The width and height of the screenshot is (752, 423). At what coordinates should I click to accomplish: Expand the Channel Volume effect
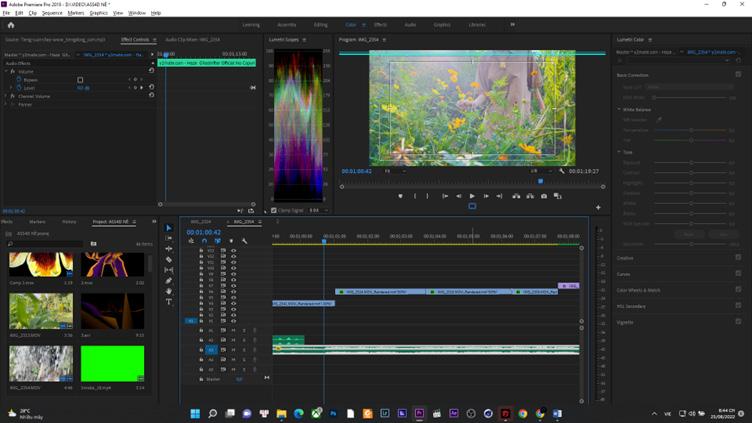[6, 96]
